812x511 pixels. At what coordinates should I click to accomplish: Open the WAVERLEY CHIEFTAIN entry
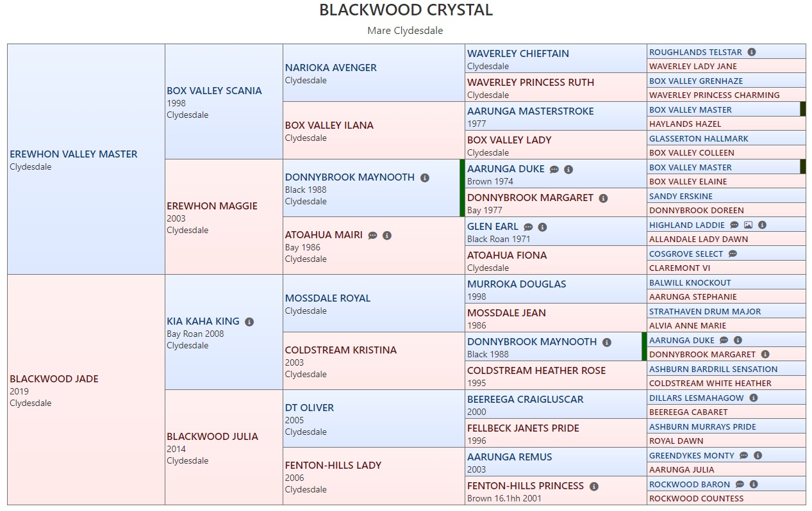[x=518, y=54]
